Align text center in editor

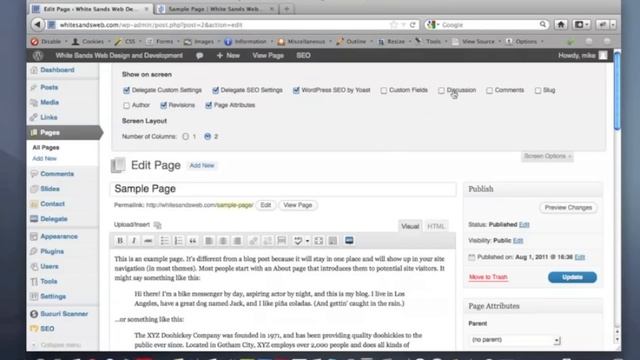(223, 241)
